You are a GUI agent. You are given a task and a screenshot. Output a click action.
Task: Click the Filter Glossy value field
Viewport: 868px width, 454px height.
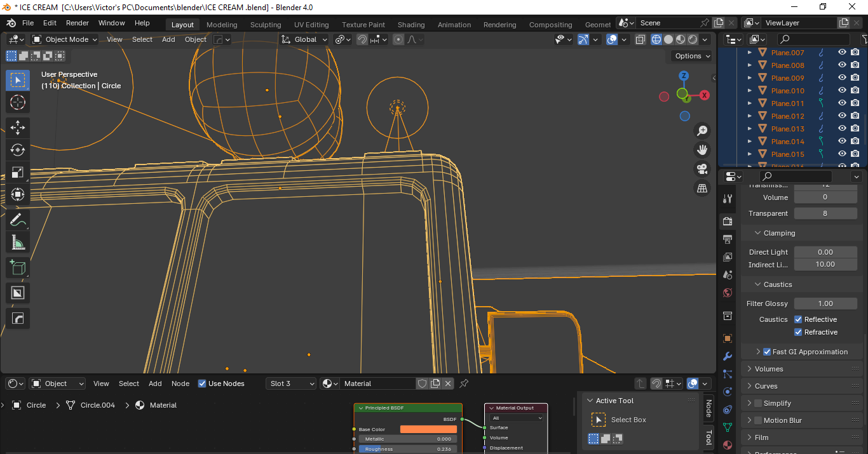[825, 304]
